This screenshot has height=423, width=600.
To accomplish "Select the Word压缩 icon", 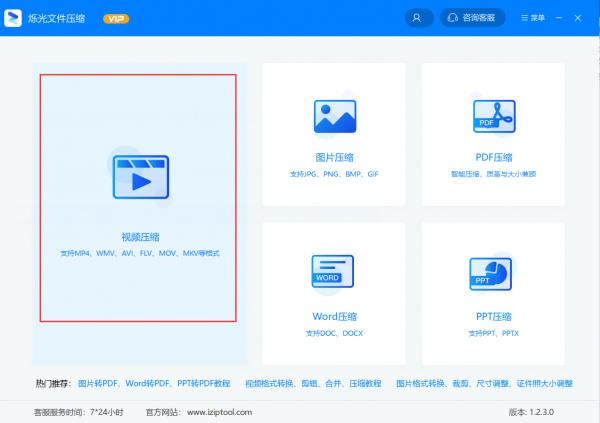I will pyautogui.click(x=334, y=272).
